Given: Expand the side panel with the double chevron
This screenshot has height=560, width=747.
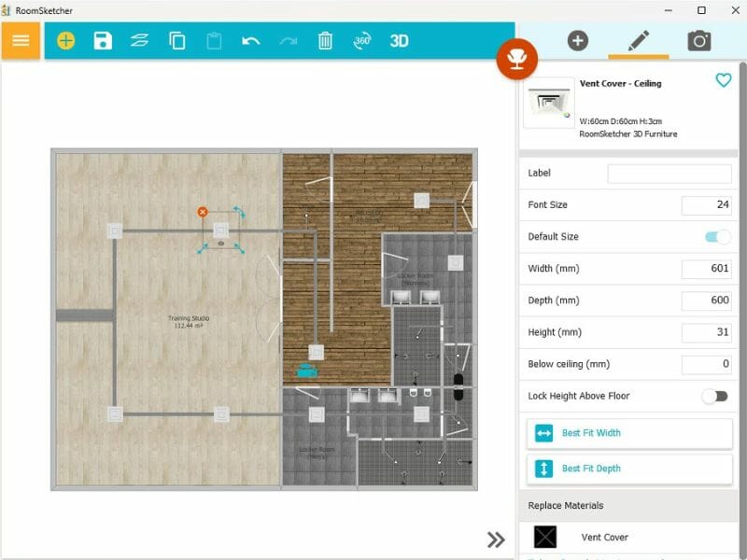Looking at the screenshot, I should 496,539.
